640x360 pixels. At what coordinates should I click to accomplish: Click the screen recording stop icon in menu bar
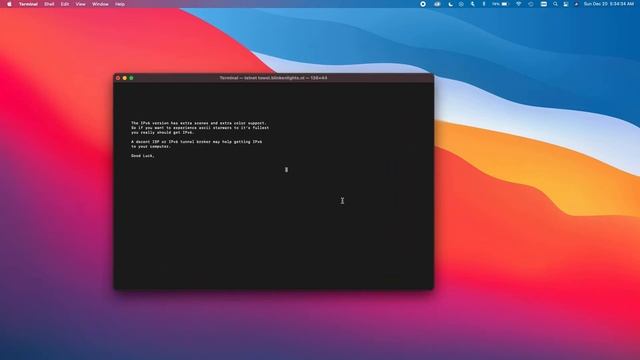tap(423, 4)
